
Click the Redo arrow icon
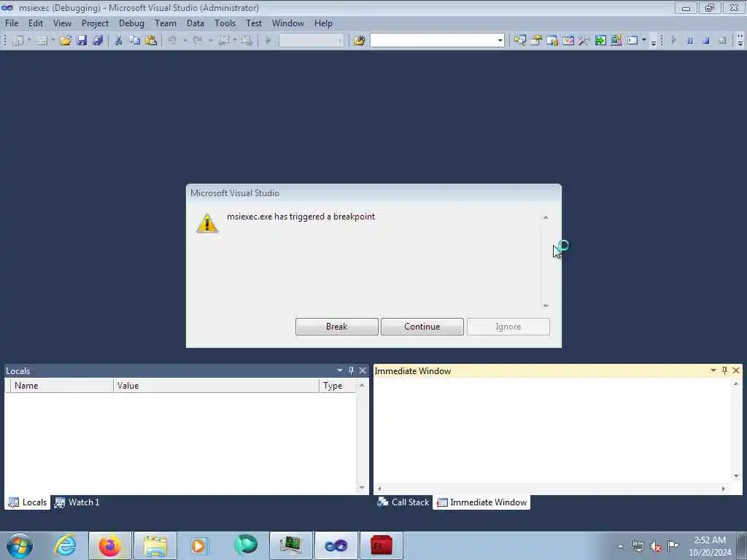pos(197,41)
